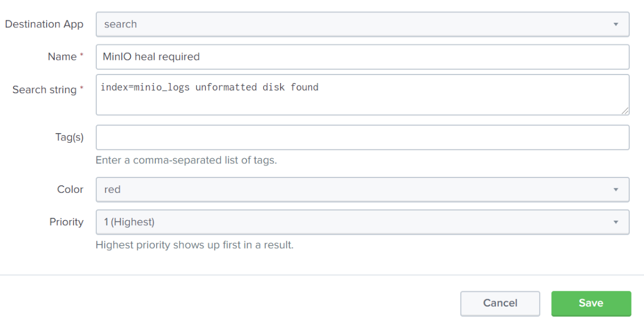Click the comma-separated tags hint text
Viewport: 644px width, 331px height.
point(186,160)
